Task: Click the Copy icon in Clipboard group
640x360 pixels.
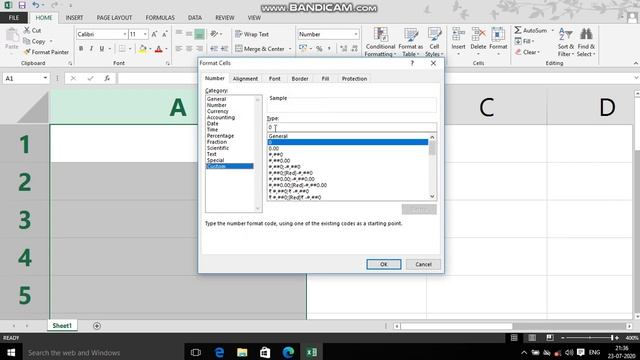Action: click(x=27, y=41)
